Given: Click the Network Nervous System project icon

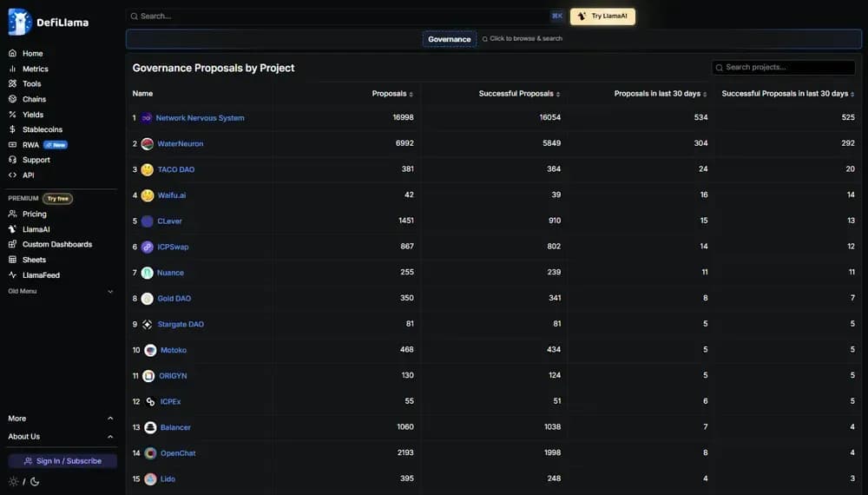Looking at the screenshot, I should tap(147, 118).
